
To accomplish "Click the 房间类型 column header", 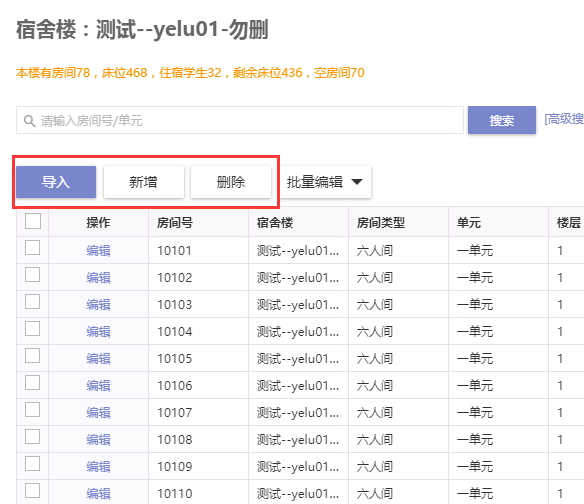I will click(x=381, y=223).
